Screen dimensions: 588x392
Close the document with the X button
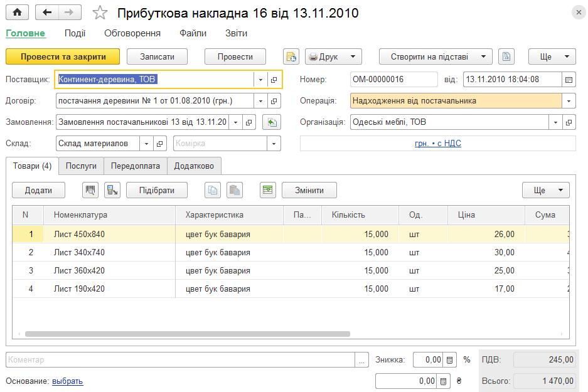tap(579, 13)
